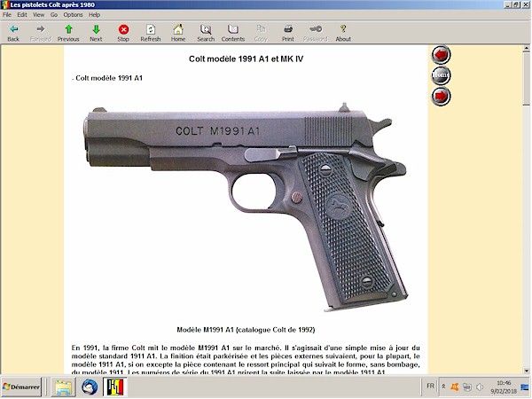This screenshot has width=532, height=399.
Task: Click the Home house icon in toolbar
Action: [x=178, y=33]
